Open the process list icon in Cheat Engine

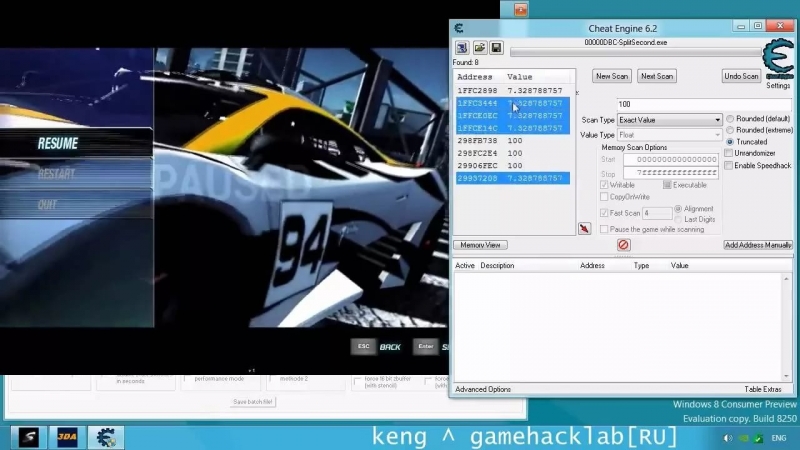click(462, 48)
